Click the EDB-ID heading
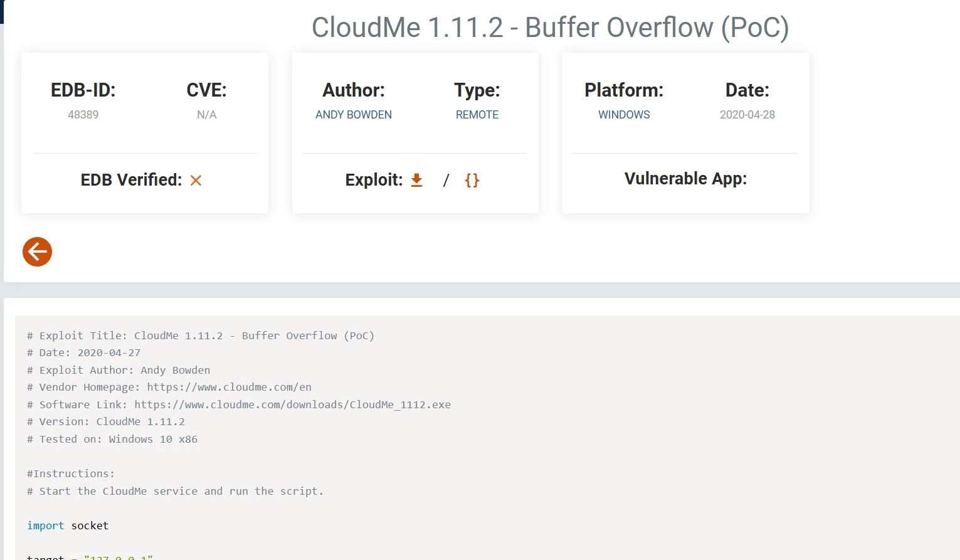 pyautogui.click(x=83, y=90)
